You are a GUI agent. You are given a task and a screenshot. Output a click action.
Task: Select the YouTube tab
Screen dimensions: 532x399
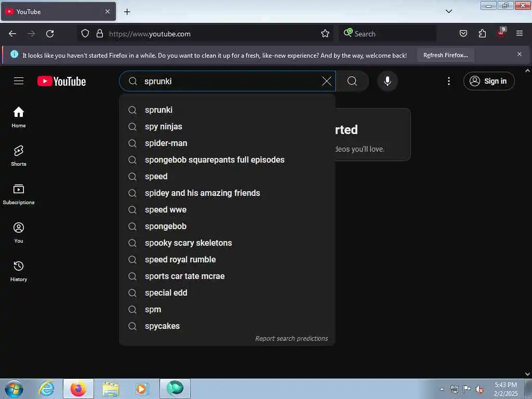click(x=58, y=11)
